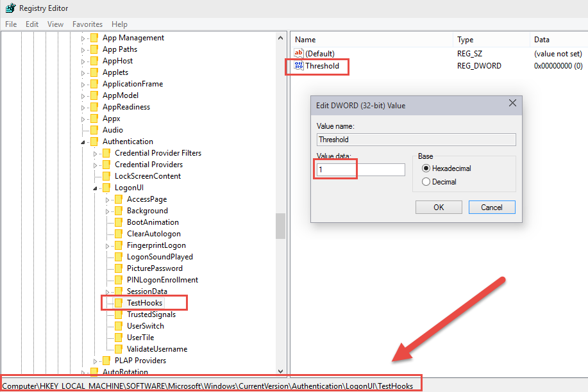The image size is (588, 392).
Task: Click the folder icon next to ApplicationFrame
Action: [94, 84]
